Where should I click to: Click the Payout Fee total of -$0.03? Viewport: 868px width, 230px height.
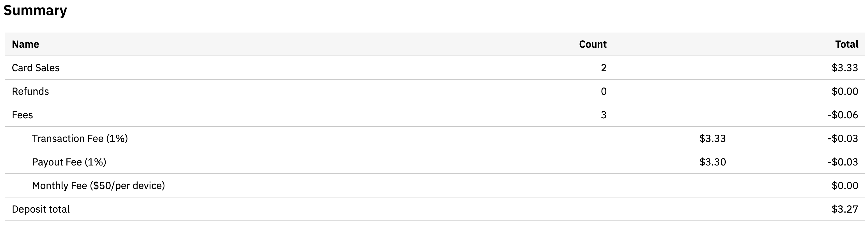843,162
